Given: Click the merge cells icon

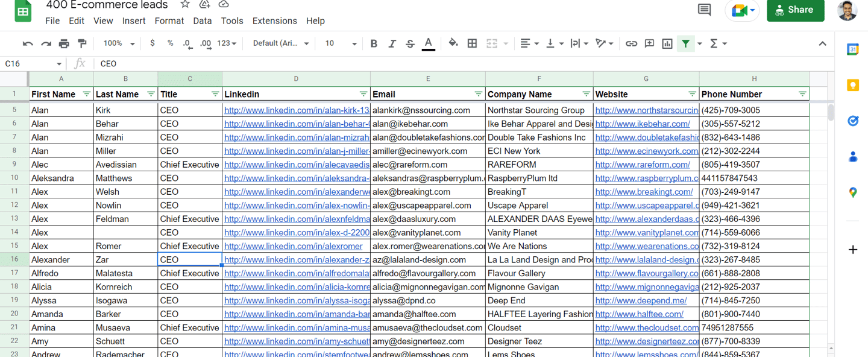Looking at the screenshot, I should coord(492,43).
